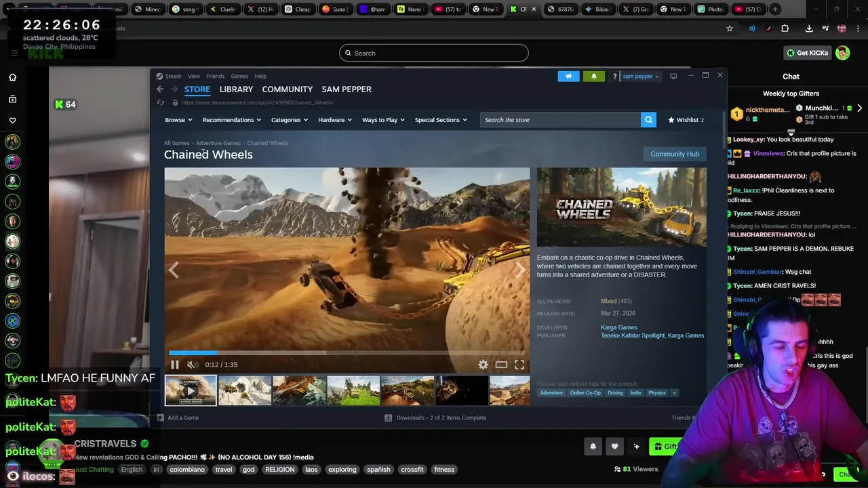Expand the Recommendations dropdown

click(x=232, y=120)
